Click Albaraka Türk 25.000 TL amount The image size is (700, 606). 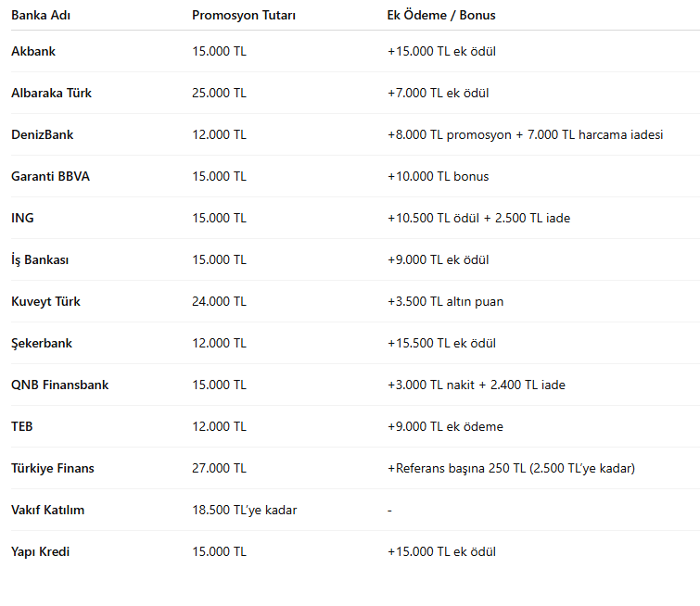(219, 93)
